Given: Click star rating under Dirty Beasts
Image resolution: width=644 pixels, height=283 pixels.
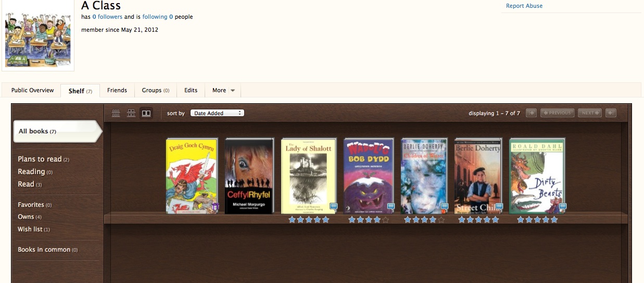Looking at the screenshot, I should pyautogui.click(x=537, y=220).
